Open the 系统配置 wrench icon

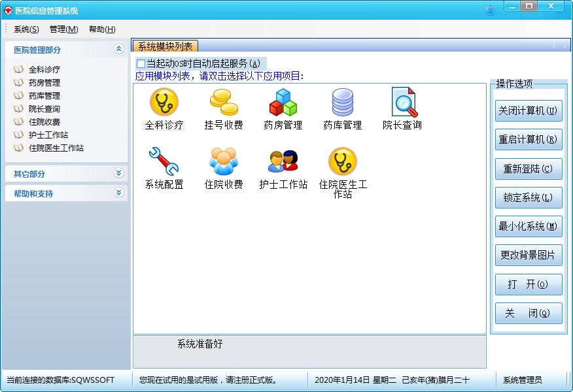[x=164, y=161]
